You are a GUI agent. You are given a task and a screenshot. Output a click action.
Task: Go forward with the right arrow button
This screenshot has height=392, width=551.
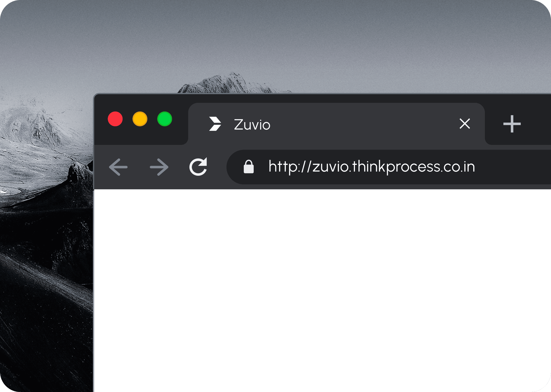coord(159,167)
